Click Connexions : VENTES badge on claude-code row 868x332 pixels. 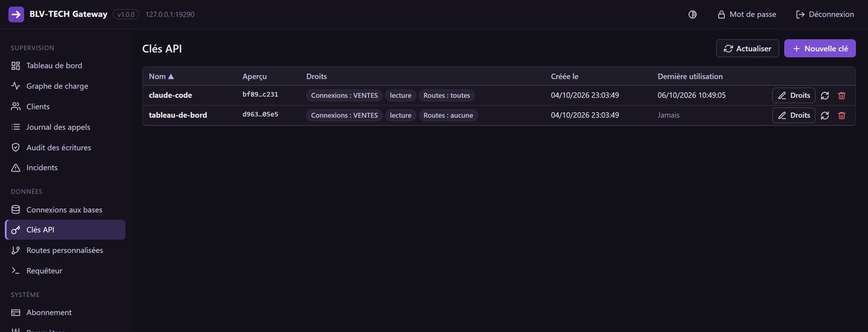344,96
